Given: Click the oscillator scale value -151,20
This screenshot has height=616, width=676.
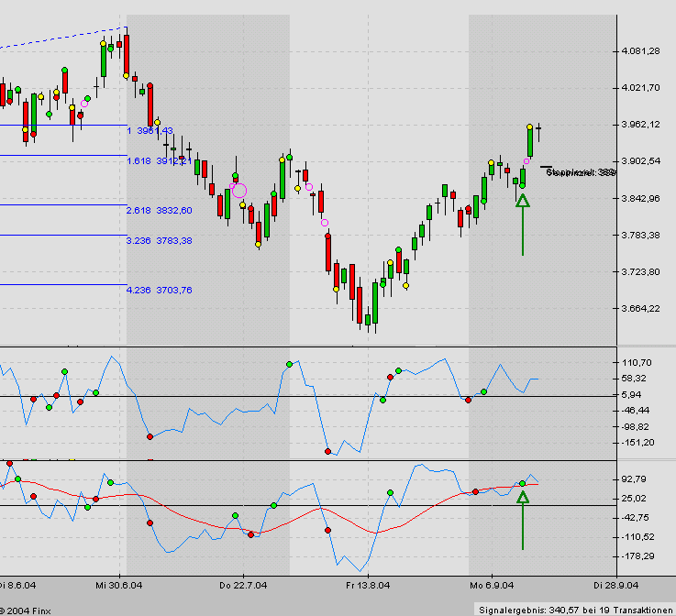Looking at the screenshot, I should pos(638,443).
